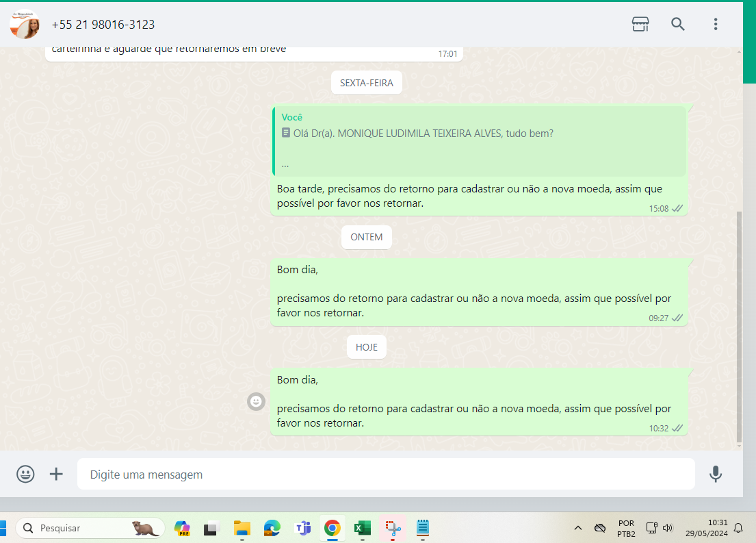Viewport: 756px width, 543px height.
Task: Click the read-receipt double-check ticks on the 15:08 message
Action: point(677,209)
